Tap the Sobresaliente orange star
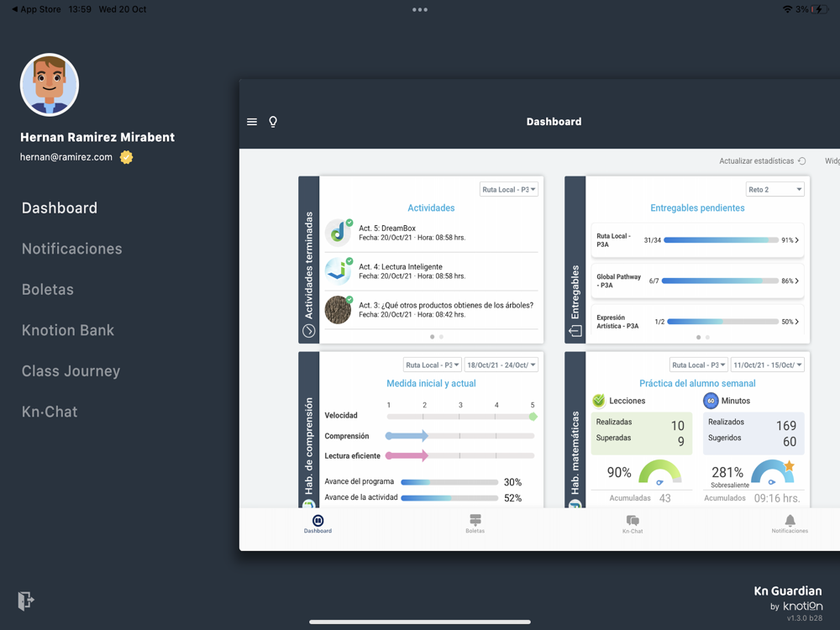Viewport: 840px width, 630px height. tap(789, 466)
